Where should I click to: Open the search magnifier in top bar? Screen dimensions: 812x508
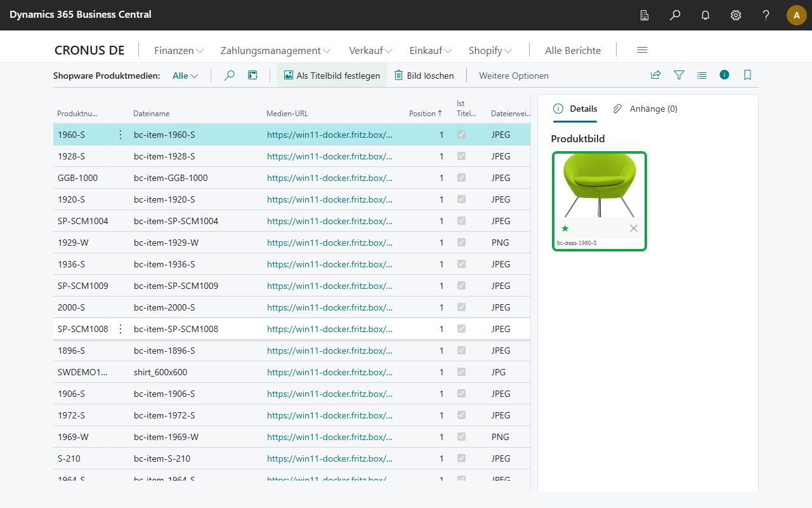pyautogui.click(x=675, y=15)
